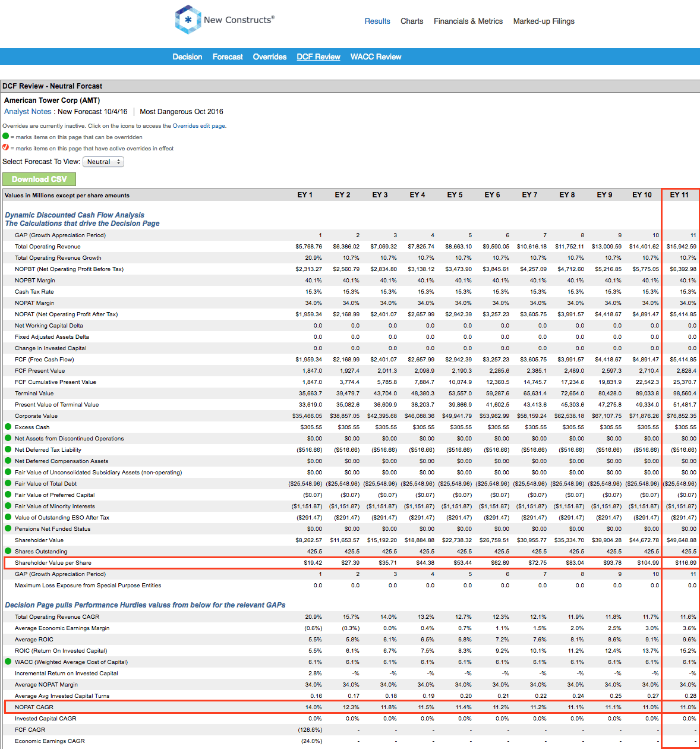This screenshot has width=700, height=749.
Task: Click the Most Dangerous Oct 2016 text
Action: click(x=182, y=112)
